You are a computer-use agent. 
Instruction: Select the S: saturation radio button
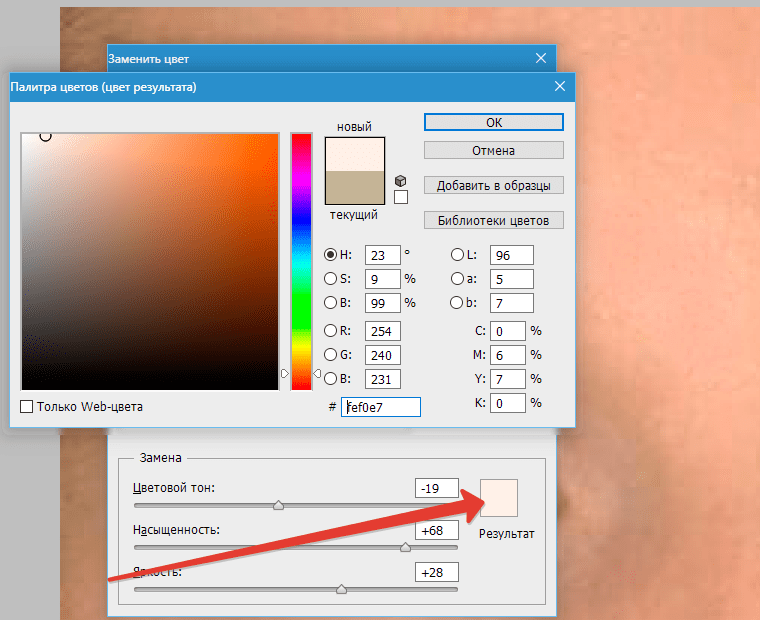tap(330, 278)
